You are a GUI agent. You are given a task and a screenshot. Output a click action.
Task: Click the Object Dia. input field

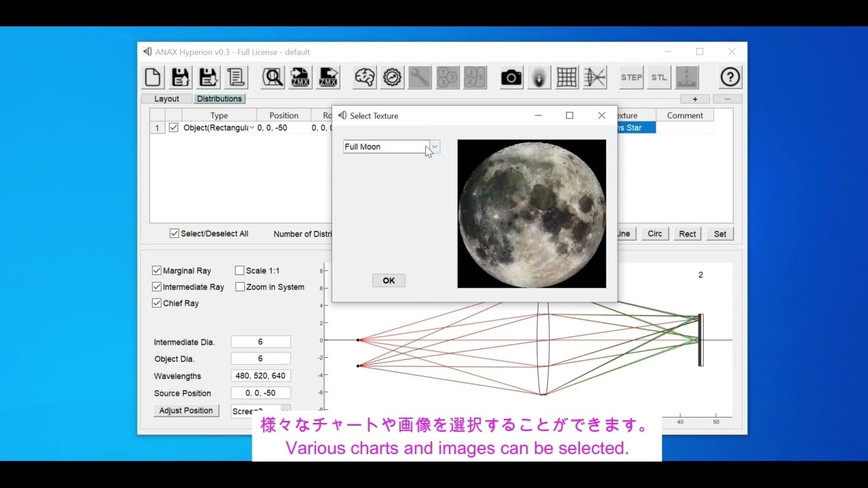point(260,359)
